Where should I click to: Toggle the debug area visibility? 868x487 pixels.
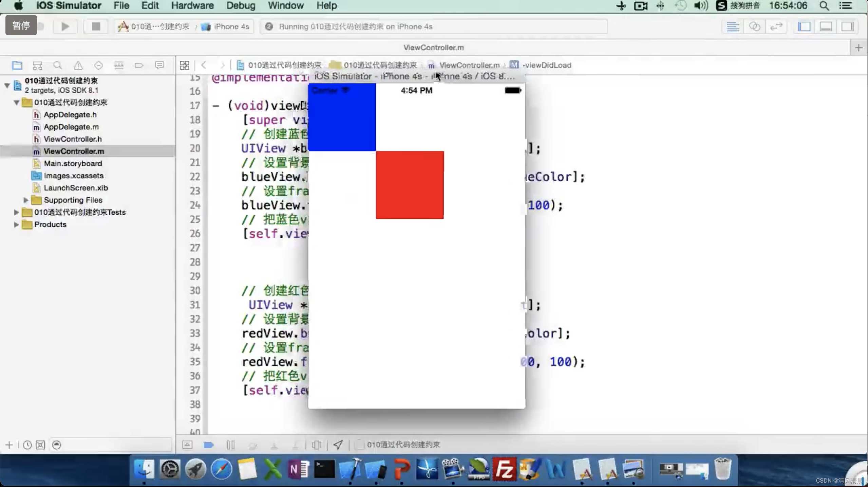tap(826, 26)
